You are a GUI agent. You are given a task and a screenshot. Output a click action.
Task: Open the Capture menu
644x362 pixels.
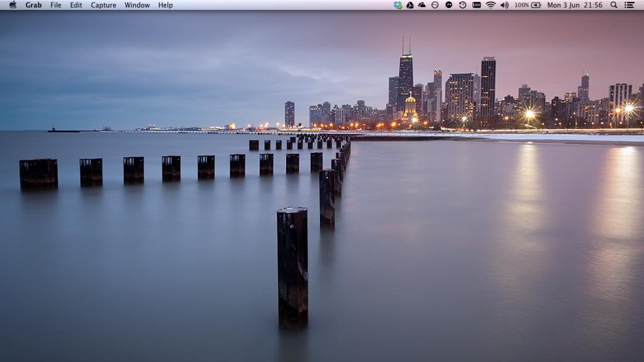103,5
